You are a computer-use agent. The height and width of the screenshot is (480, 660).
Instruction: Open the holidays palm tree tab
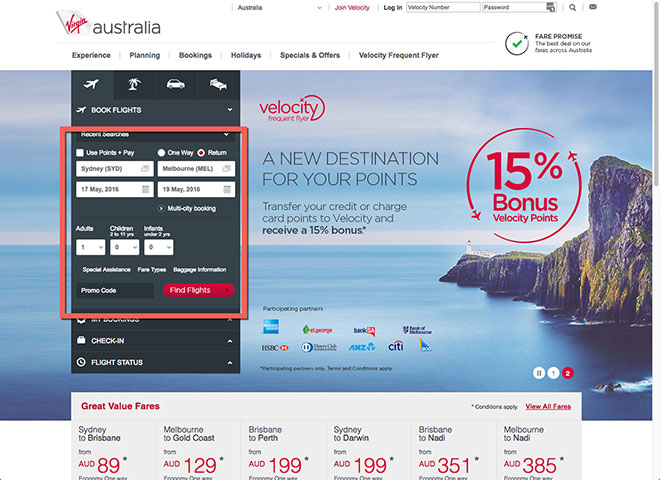[134, 84]
